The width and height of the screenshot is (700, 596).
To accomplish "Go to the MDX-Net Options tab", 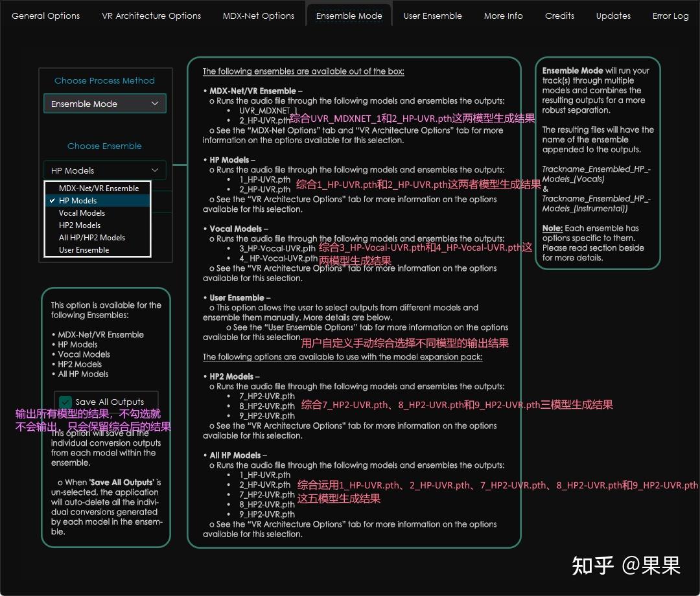I will pyautogui.click(x=258, y=16).
